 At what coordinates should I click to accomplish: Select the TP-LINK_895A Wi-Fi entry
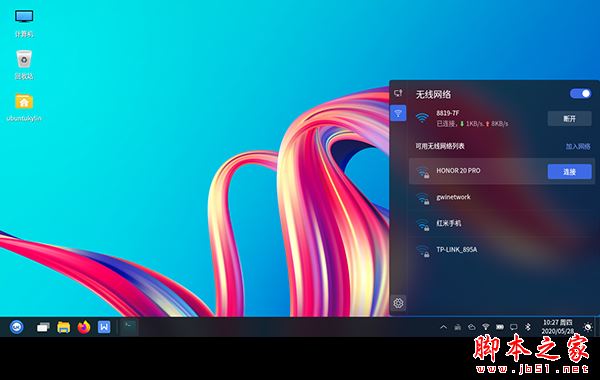(x=501, y=251)
